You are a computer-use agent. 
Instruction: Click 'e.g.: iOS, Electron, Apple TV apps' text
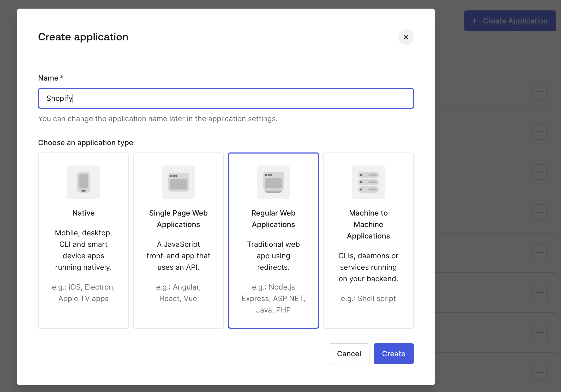tap(83, 293)
